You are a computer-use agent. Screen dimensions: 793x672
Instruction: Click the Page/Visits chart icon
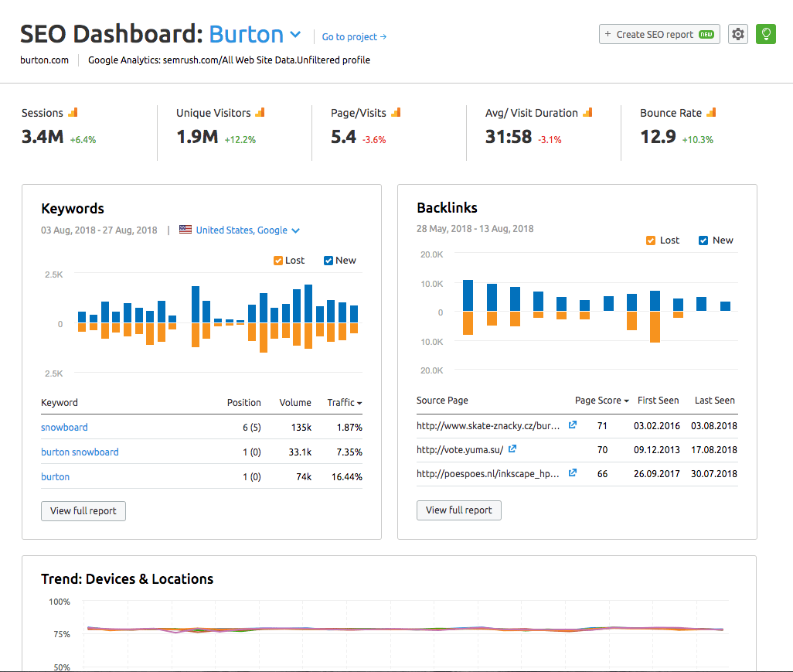click(396, 111)
